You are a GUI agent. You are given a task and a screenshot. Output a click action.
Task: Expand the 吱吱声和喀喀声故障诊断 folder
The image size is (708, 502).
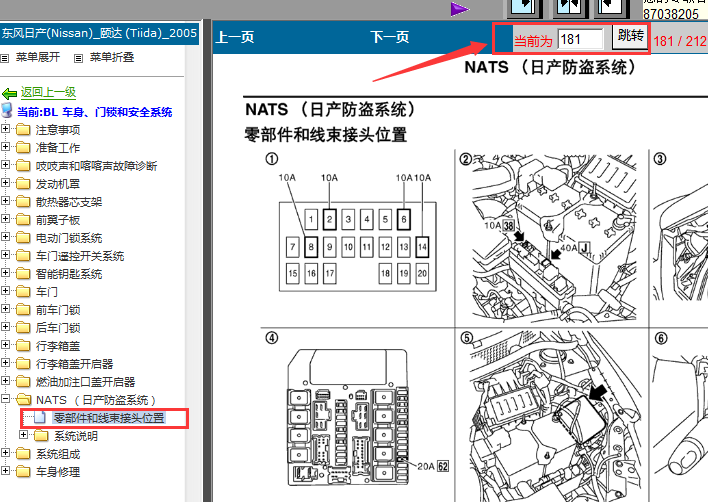tap(5, 165)
